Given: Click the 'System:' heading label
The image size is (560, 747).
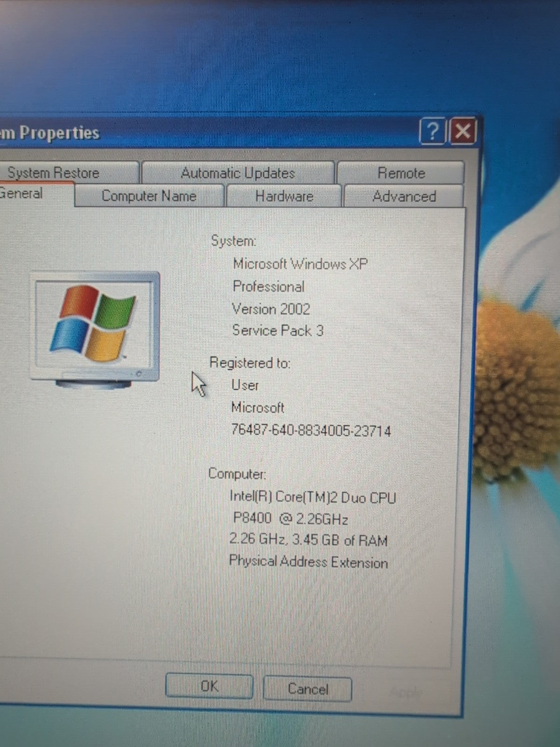Looking at the screenshot, I should (233, 241).
